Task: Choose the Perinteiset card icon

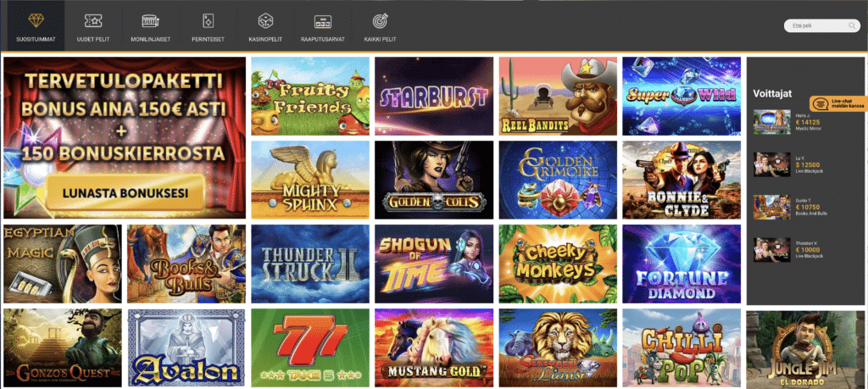Action: [208, 21]
